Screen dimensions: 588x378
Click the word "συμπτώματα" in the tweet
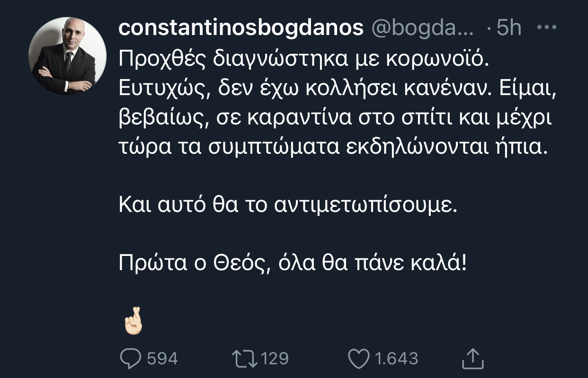point(275,148)
